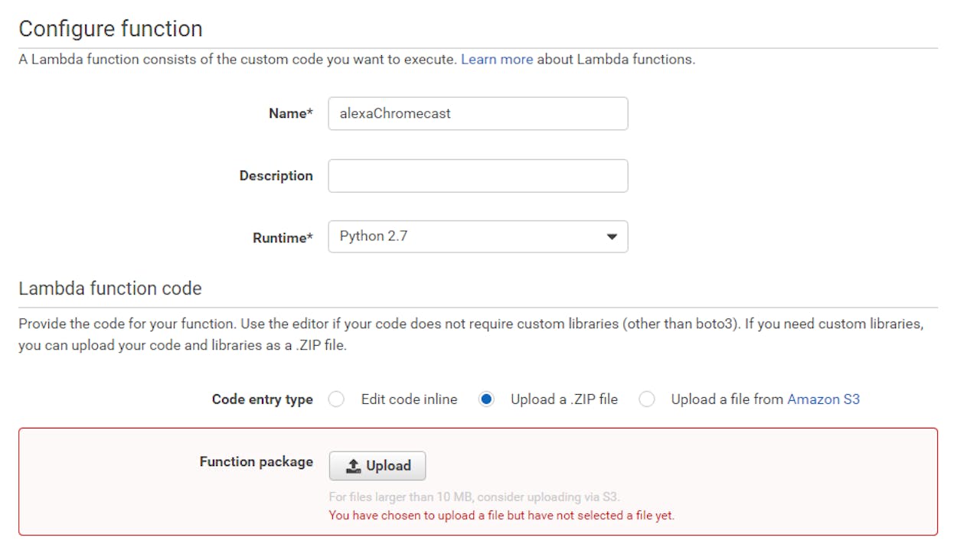Image resolution: width=980 pixels, height=544 pixels.
Task: Click the upload arrow icon on Upload button
Action: click(353, 465)
